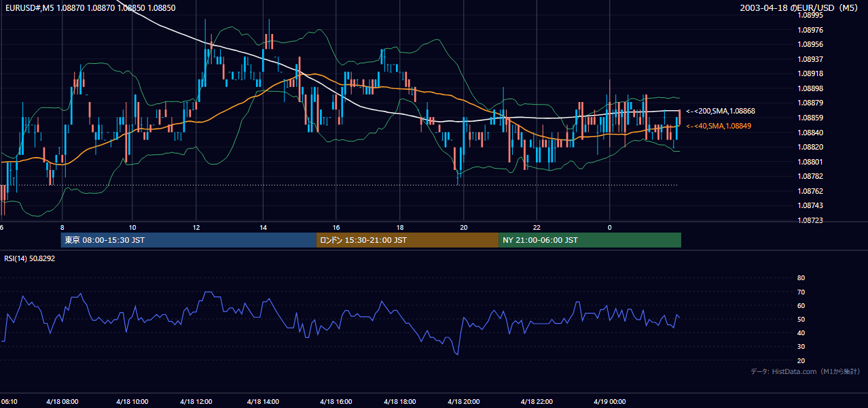Click price level 1.08995 on axis
868x408 pixels.
tap(810, 16)
